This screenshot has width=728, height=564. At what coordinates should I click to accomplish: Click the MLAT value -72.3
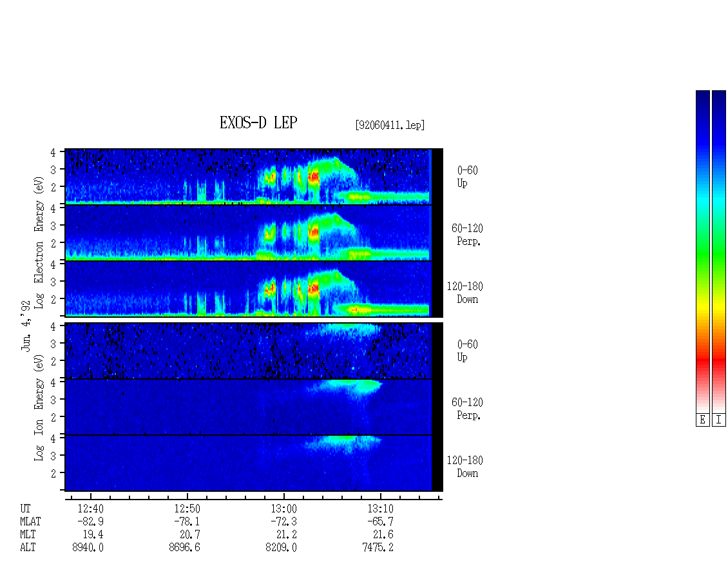(x=283, y=521)
